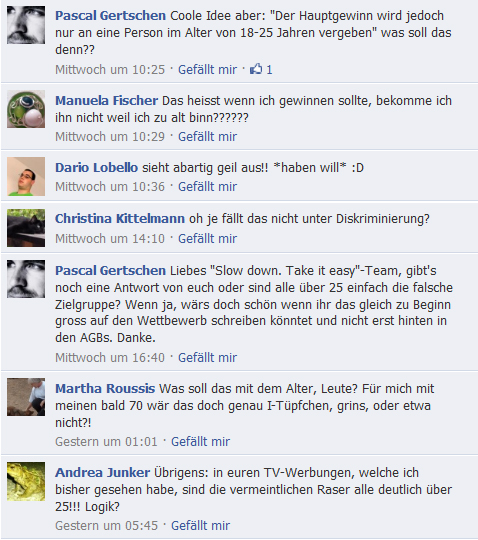Open Andrea Junker's frog avatar
The image size is (478, 540).
pos(26,481)
